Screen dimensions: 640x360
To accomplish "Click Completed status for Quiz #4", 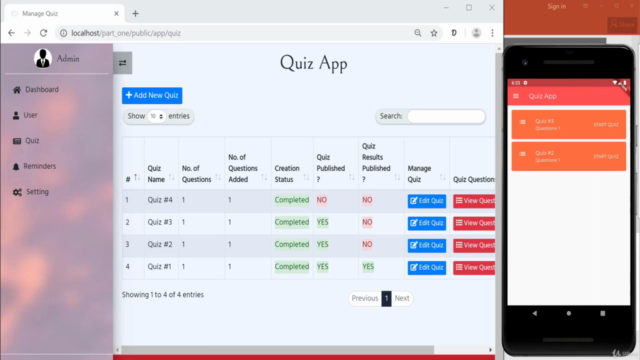I will pos(292,200).
